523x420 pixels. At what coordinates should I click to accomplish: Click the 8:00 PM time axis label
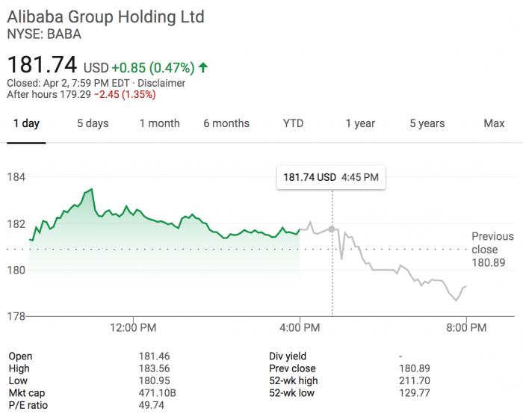[x=467, y=327]
